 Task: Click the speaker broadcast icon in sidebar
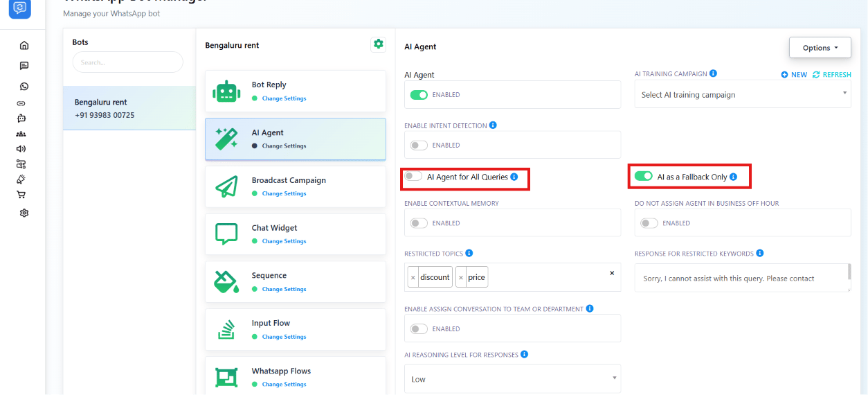click(x=21, y=148)
